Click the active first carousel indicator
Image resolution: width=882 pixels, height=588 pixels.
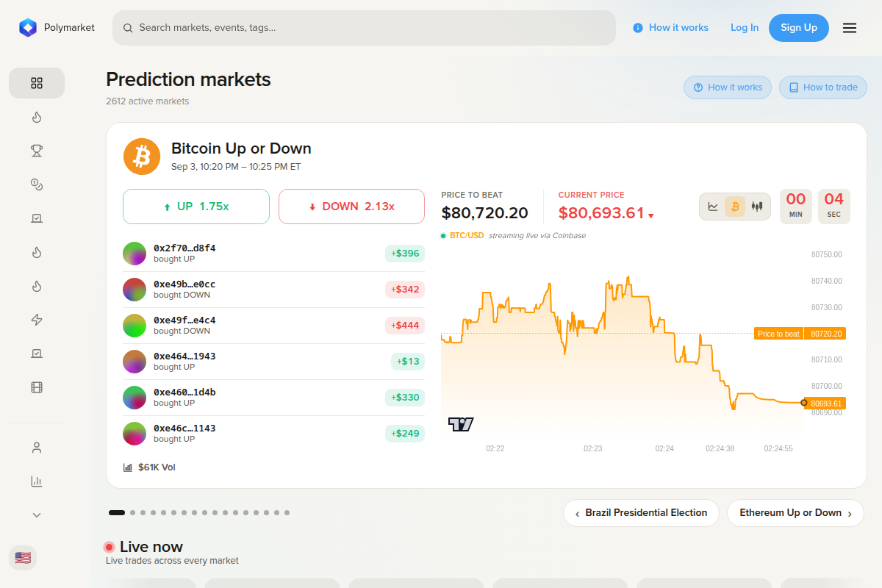pyautogui.click(x=117, y=512)
